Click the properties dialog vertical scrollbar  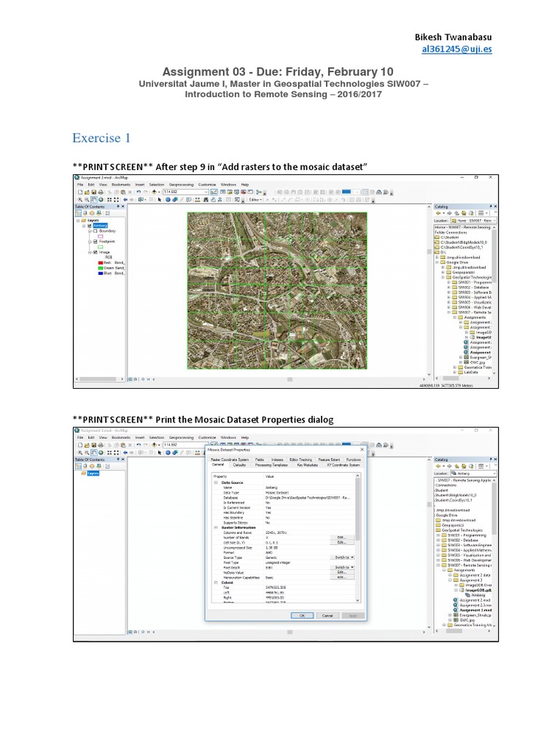357,538
